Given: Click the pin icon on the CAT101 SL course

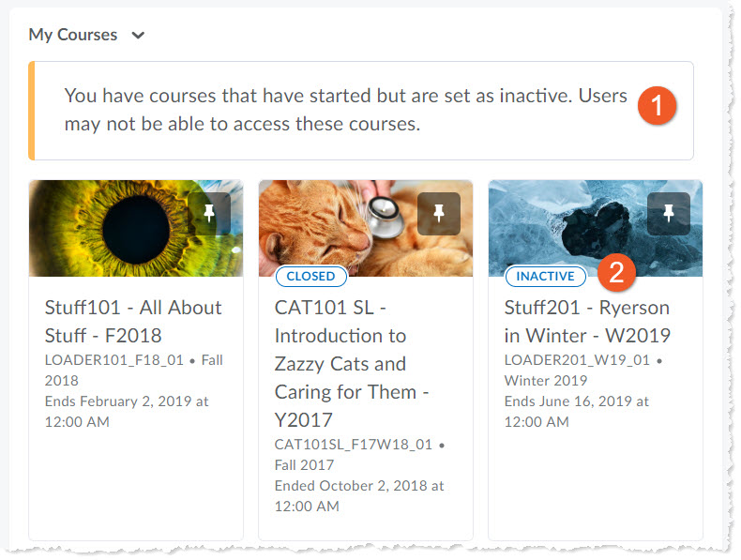Looking at the screenshot, I should coord(438,214).
